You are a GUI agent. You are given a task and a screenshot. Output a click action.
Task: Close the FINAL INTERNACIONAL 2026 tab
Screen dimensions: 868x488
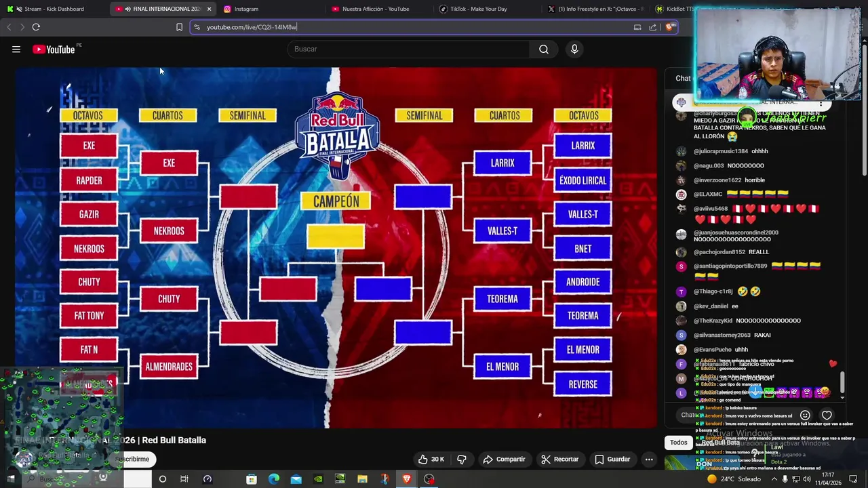[x=209, y=9]
